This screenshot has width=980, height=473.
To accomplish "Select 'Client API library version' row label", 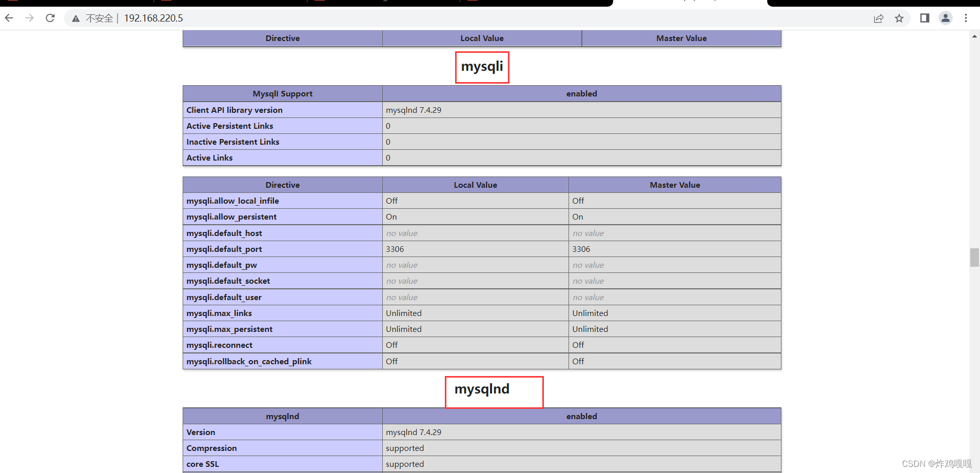I will (x=234, y=110).
